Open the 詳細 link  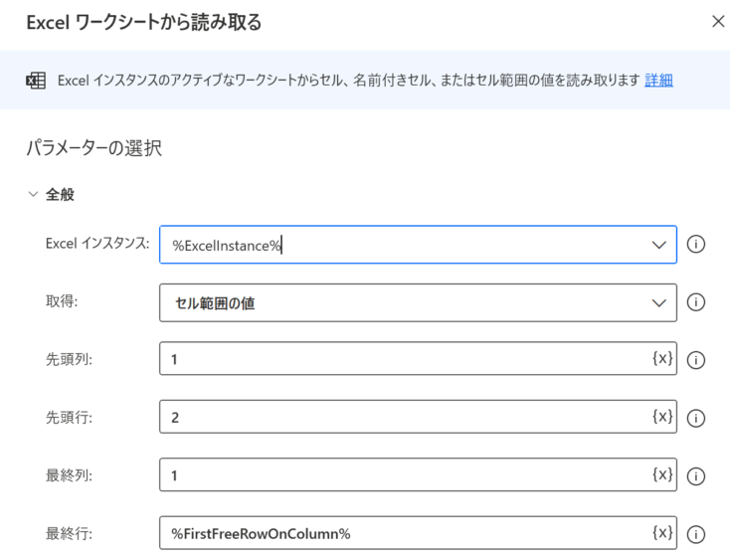[x=658, y=81]
